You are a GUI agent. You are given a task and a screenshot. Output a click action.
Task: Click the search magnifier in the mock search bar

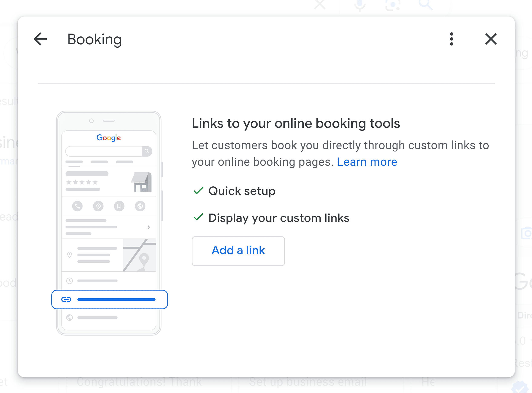click(147, 151)
